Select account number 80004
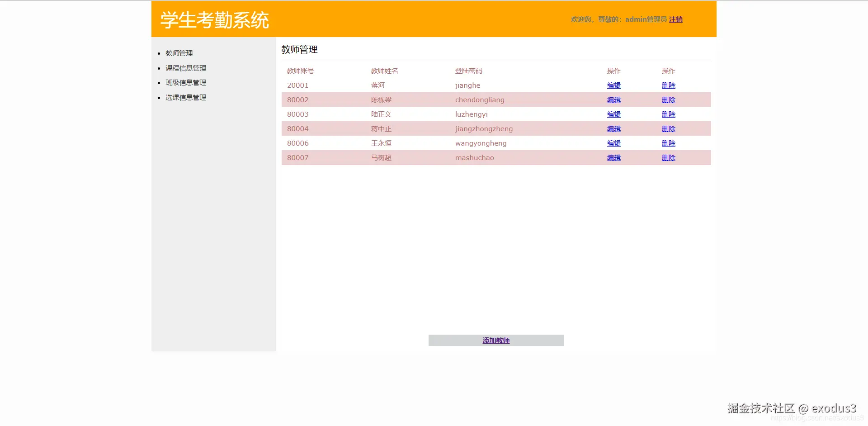Image resolution: width=868 pixels, height=426 pixels. point(298,129)
